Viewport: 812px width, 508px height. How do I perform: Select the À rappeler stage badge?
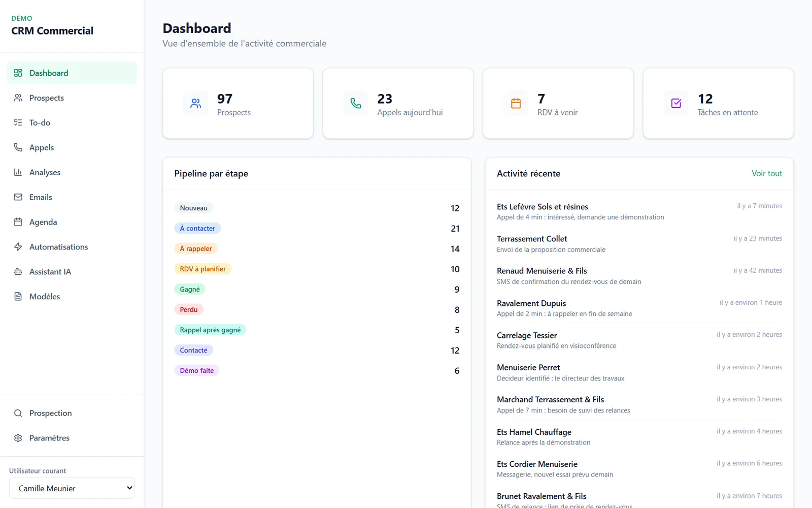click(196, 248)
